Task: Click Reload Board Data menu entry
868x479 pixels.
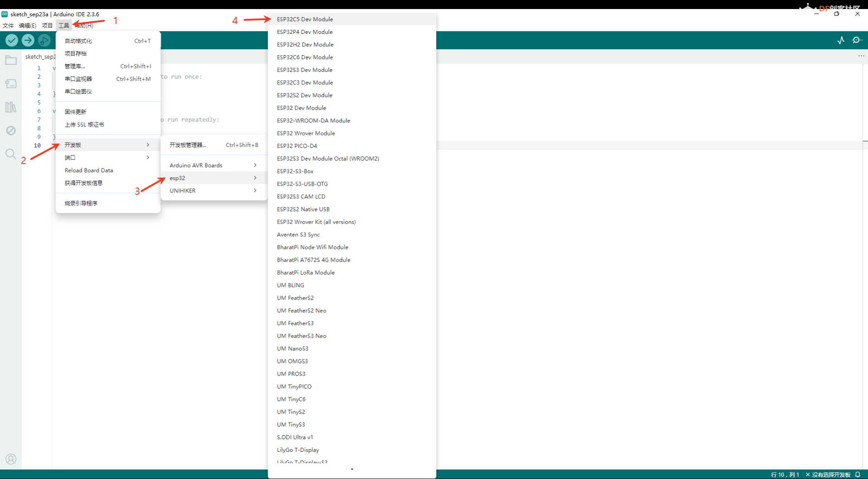Action: tap(89, 170)
